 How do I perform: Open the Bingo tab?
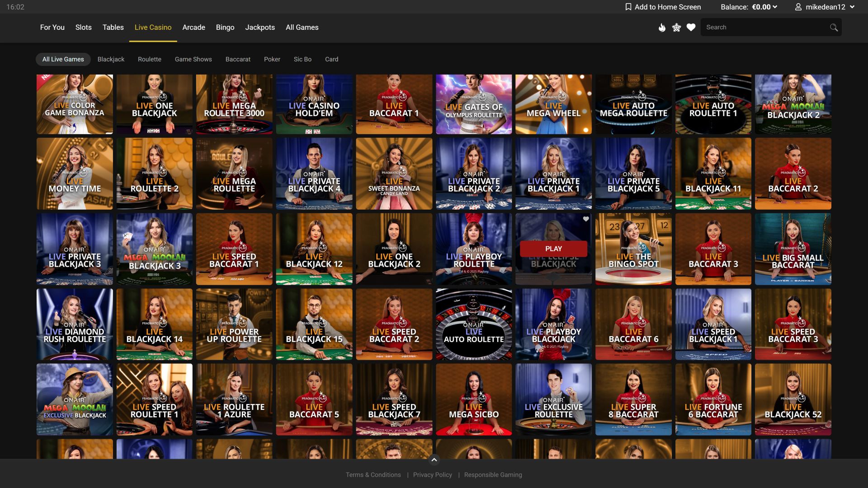pos(225,28)
